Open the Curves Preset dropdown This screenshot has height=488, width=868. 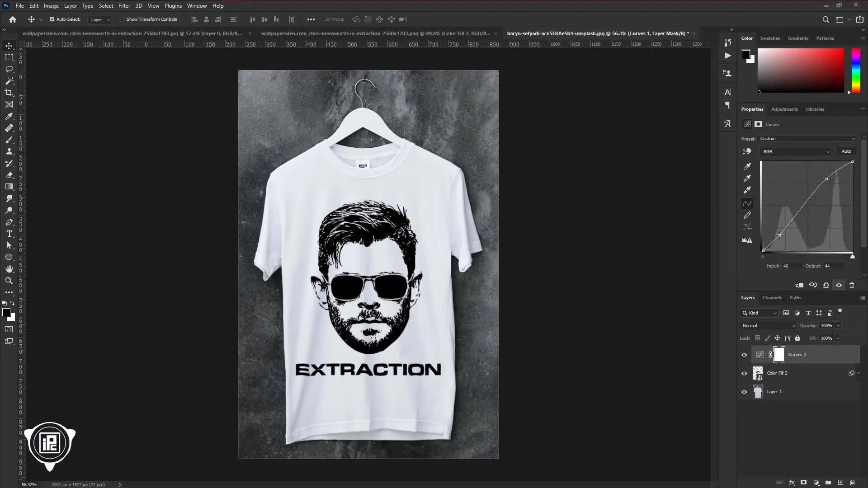pyautogui.click(x=807, y=139)
